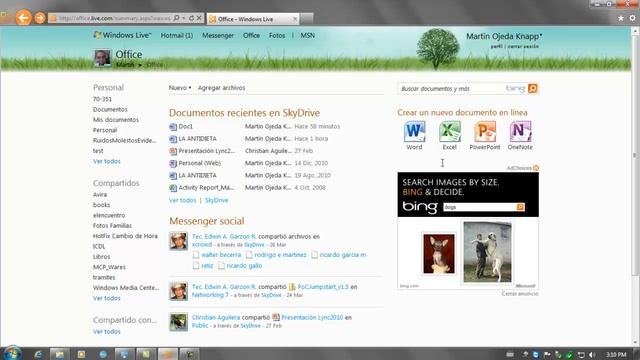Open the SkyDrive link below recent documents

(216, 200)
